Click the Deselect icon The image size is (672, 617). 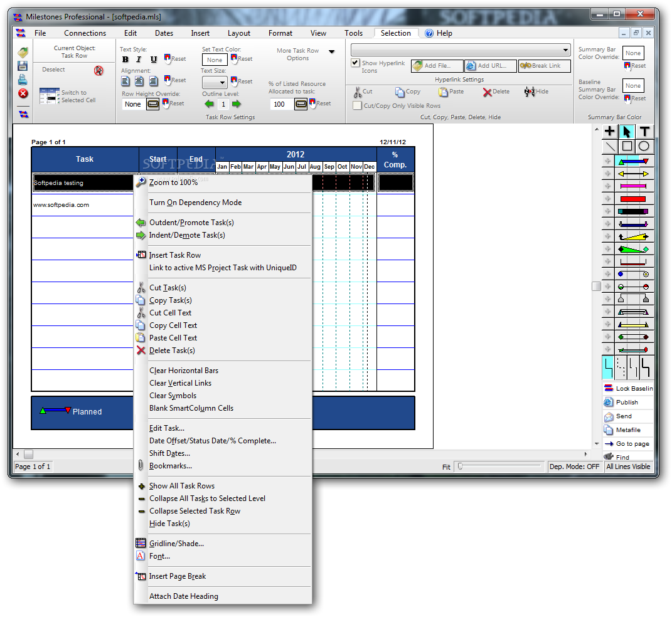coord(99,70)
